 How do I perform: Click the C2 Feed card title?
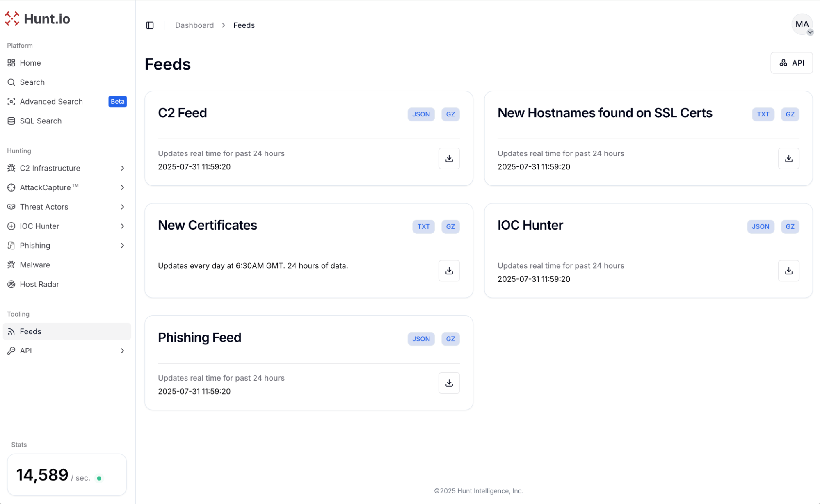(183, 113)
